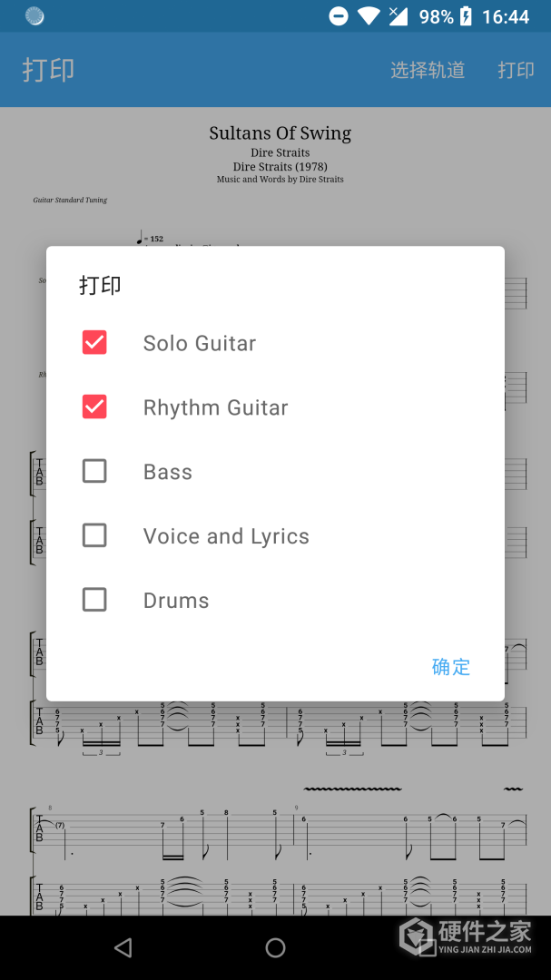The height and width of the screenshot is (980, 551).
Task: Tick the Drums track checkbox
Action: [x=94, y=600]
